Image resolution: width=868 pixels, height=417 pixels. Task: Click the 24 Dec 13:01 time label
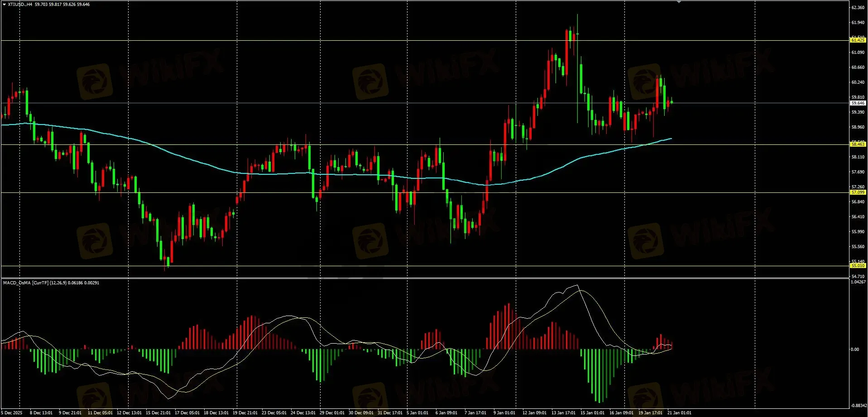(303, 413)
